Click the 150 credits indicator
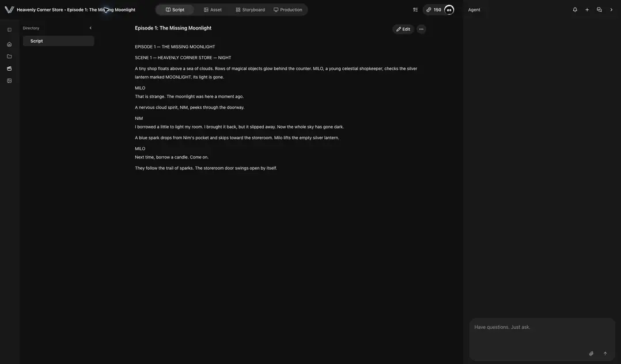The width and height of the screenshot is (621, 364). (434, 10)
